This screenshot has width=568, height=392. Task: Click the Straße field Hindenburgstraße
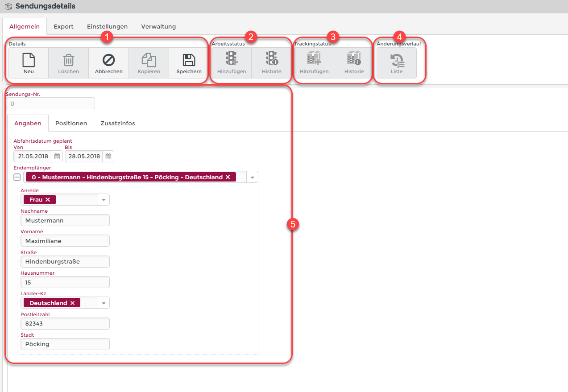[x=65, y=261]
